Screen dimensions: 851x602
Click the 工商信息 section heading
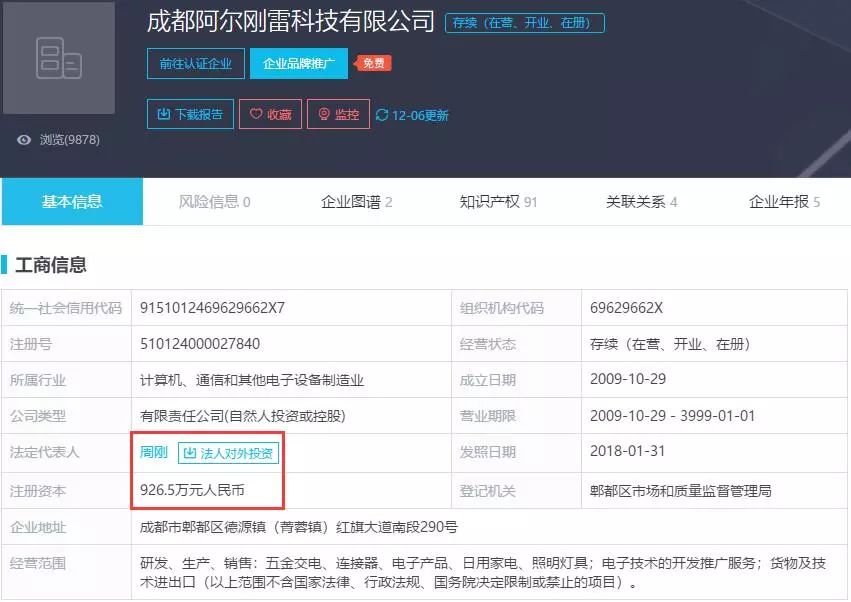(50, 265)
